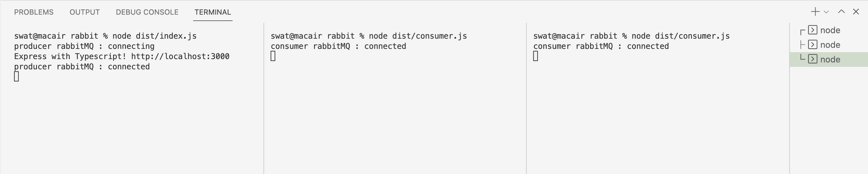This screenshot has height=174, width=868.
Task: Select the first node terminal entry
Action: (x=829, y=30)
